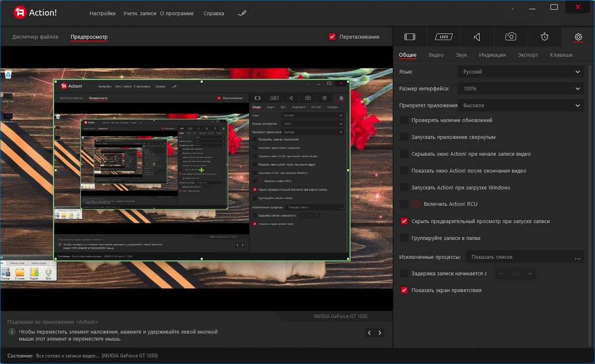Open the screenshot camera icon
The width and height of the screenshot is (595, 364).
(x=511, y=37)
